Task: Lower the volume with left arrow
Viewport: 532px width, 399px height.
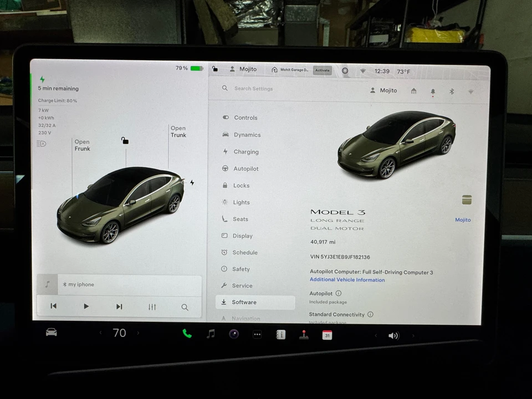Action: (376, 336)
